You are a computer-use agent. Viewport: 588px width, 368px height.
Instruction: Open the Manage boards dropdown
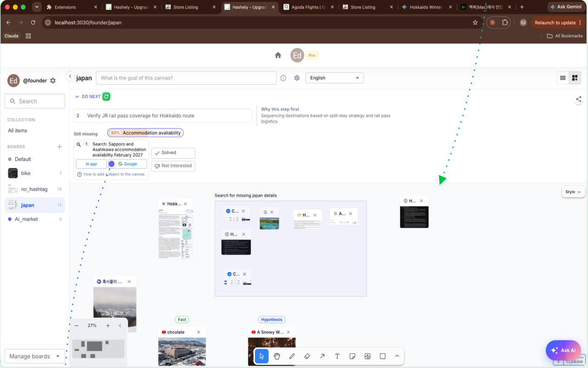coord(34,356)
